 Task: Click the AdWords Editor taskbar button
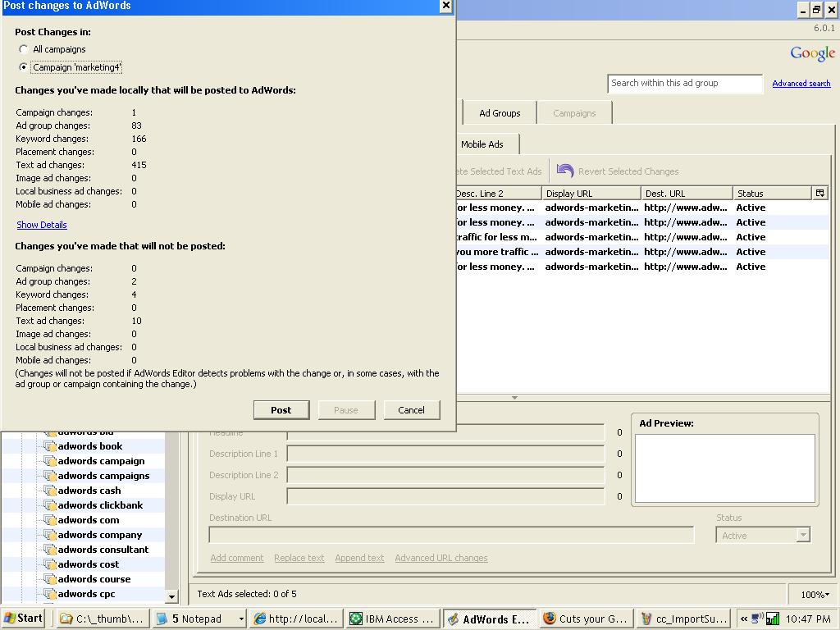(x=490, y=619)
